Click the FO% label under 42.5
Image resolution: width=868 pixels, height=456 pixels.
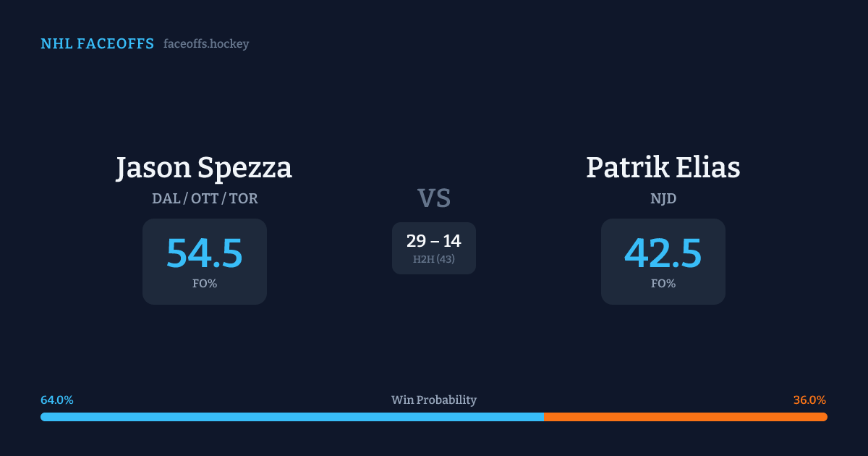click(663, 284)
